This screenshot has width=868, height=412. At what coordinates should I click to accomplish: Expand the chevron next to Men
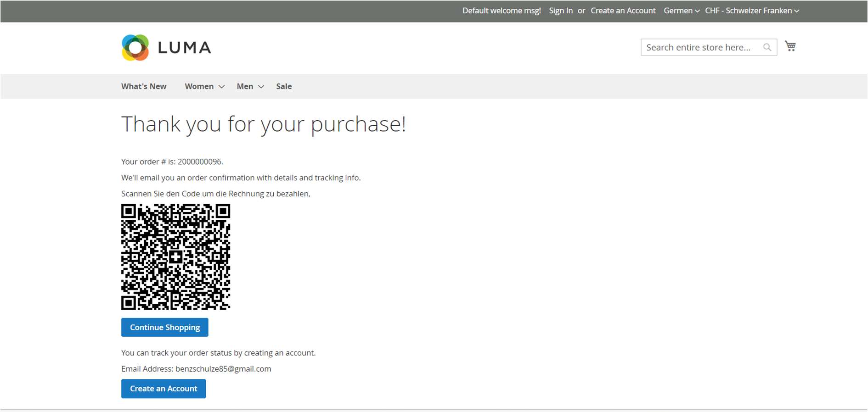(261, 87)
